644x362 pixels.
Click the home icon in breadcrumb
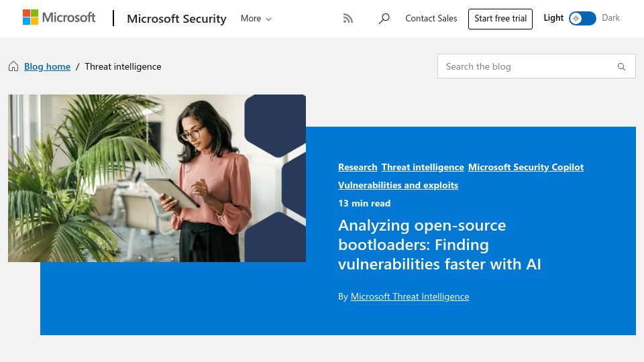[13, 66]
